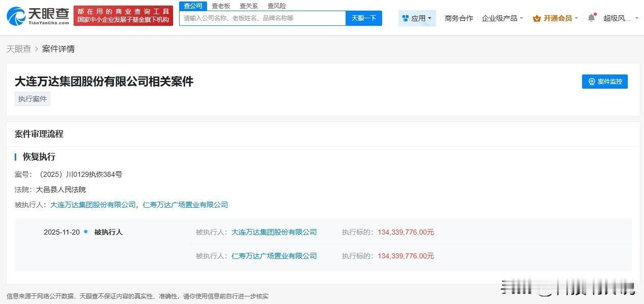Open 仁寿万达广场置业有限公司 link in the 案号 details

(185, 205)
